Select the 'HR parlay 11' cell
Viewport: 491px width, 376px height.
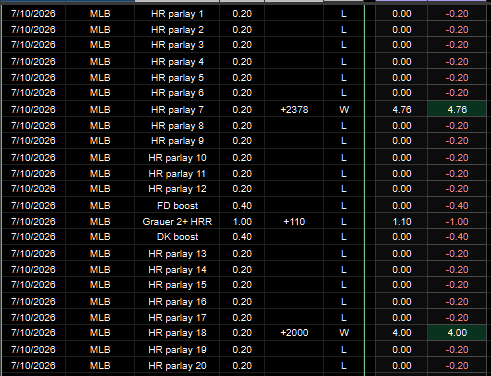(177, 174)
